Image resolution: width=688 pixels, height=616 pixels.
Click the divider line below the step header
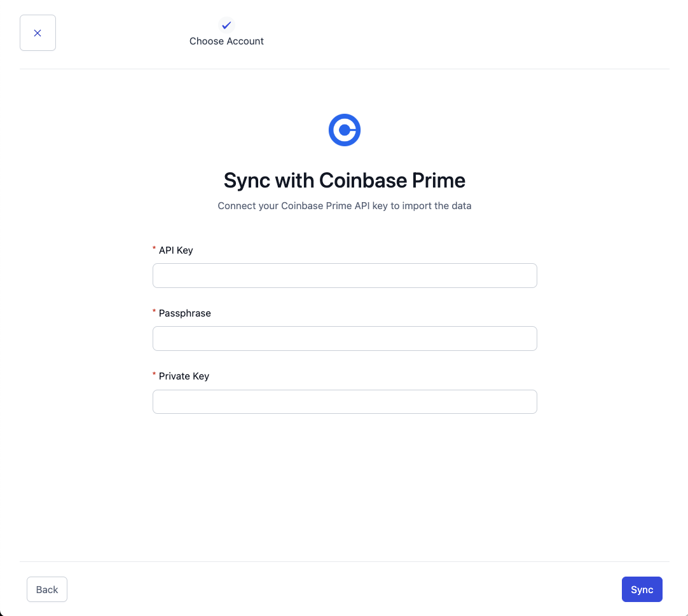(345, 69)
